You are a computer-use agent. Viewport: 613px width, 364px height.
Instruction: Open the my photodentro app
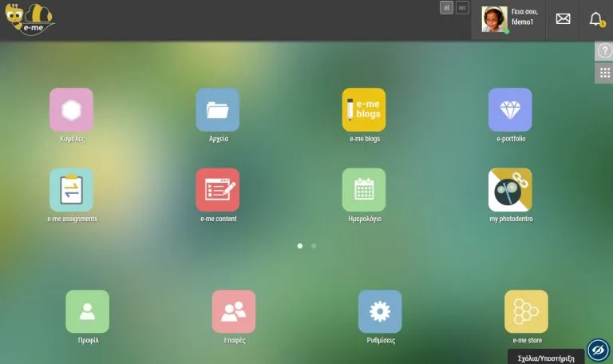510,190
